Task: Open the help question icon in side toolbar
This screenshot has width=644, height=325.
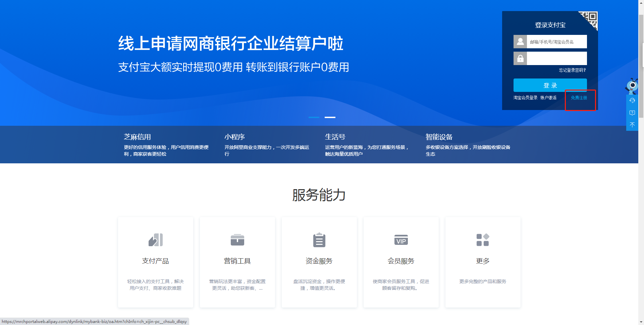Action: [x=632, y=113]
